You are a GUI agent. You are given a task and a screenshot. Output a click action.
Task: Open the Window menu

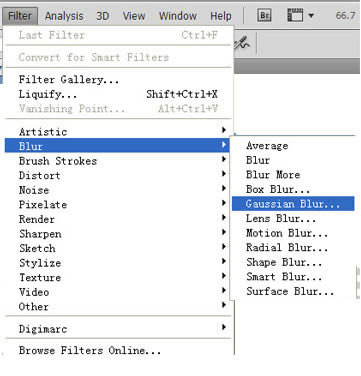[178, 16]
